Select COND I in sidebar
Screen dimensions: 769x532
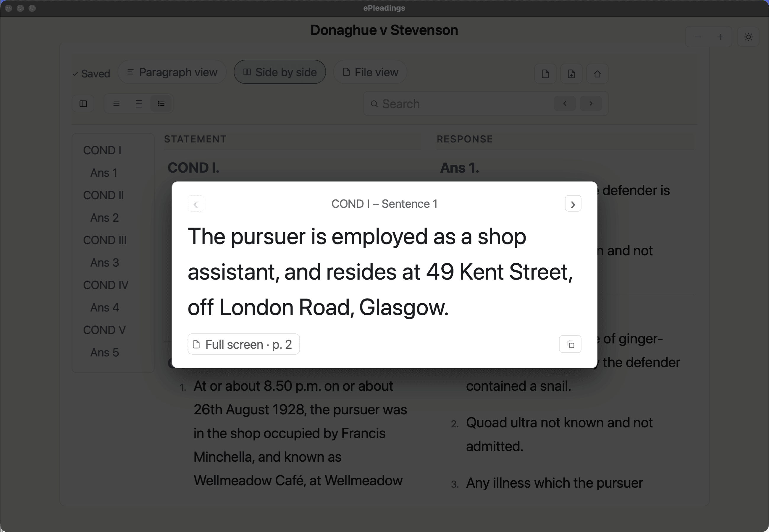[x=102, y=150]
